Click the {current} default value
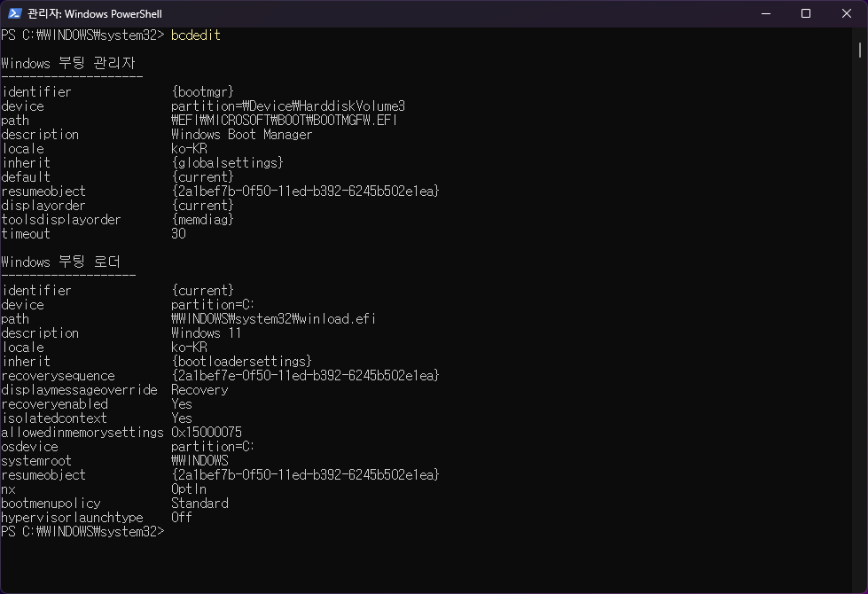The width and height of the screenshot is (868, 594). pyautogui.click(x=203, y=176)
